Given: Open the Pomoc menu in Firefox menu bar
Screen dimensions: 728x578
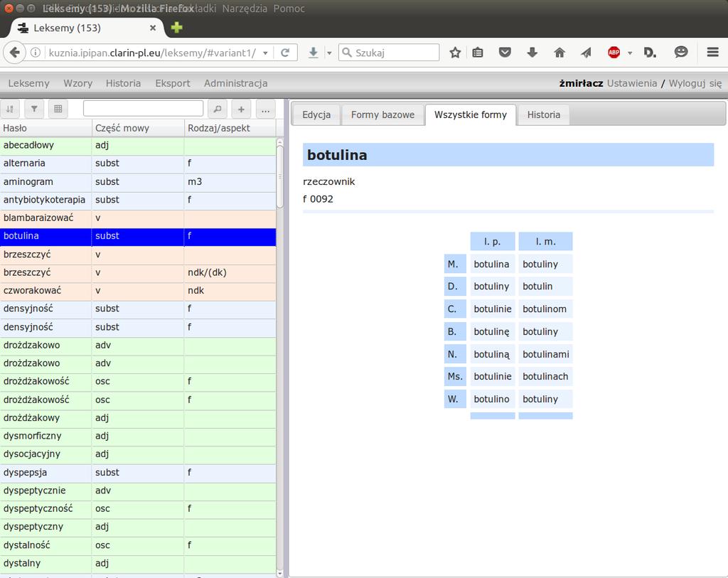Looking at the screenshot, I should (289, 9).
